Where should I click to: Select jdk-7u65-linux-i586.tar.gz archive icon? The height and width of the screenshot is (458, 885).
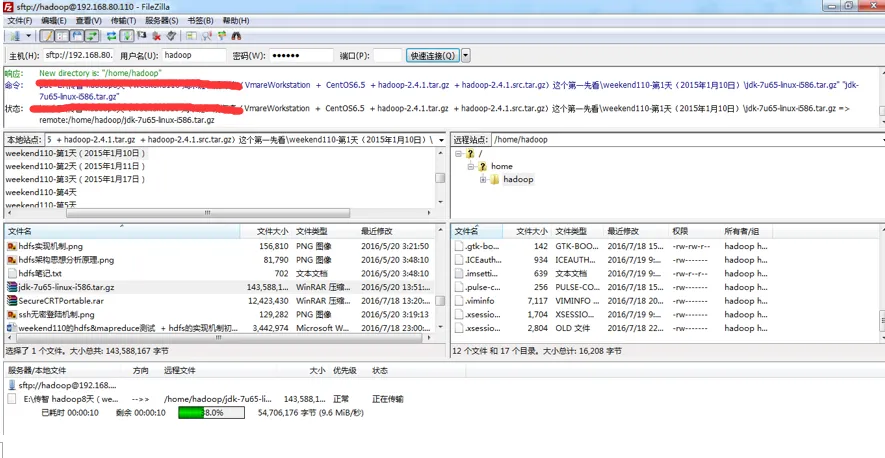point(12,287)
